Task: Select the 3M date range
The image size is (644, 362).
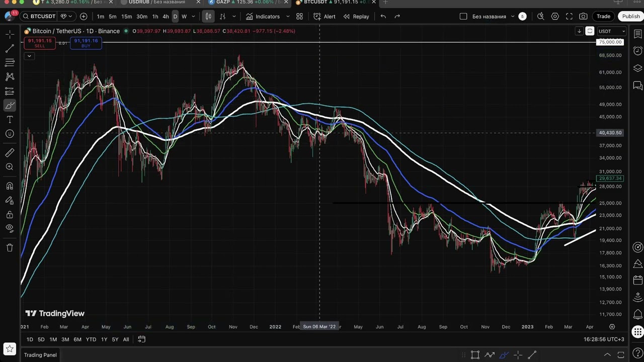Action: 65,339
